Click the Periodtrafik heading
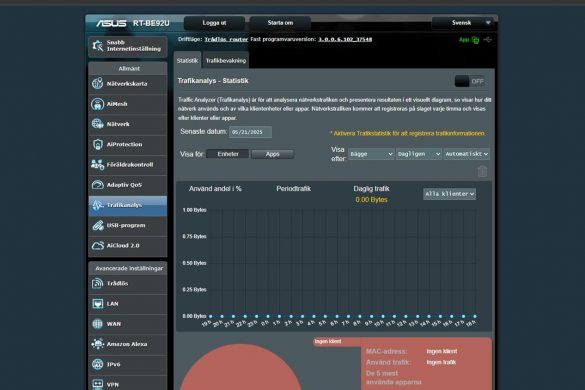The width and height of the screenshot is (585, 390). (293, 189)
